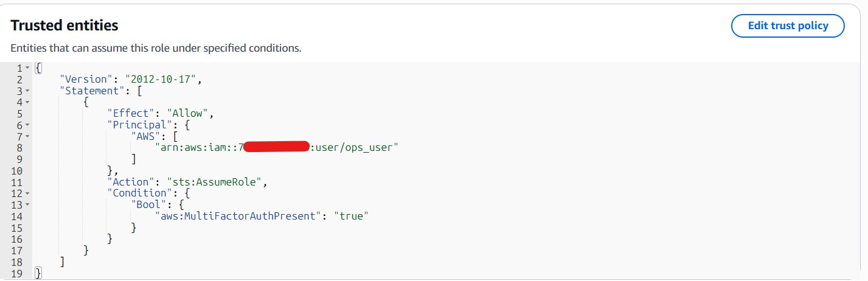Click the Trusted entities heading
This screenshot has height=281, width=868.
pos(64,26)
